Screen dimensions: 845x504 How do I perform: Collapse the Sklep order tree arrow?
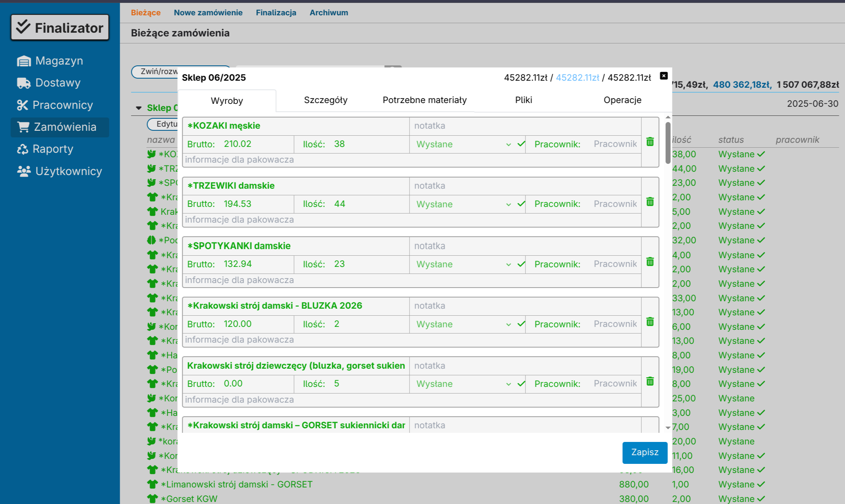(x=139, y=108)
